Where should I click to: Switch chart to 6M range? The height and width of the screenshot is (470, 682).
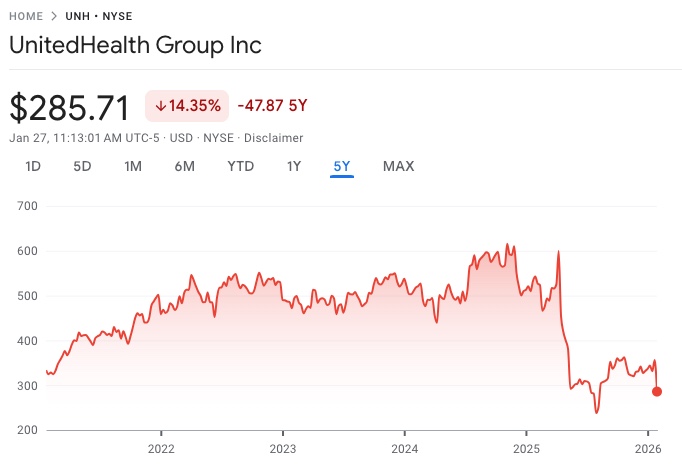184,166
